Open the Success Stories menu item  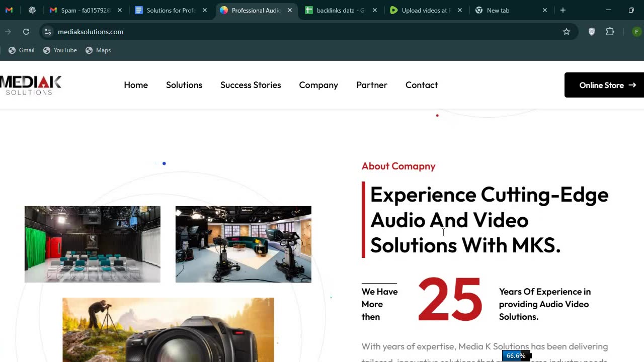251,85
